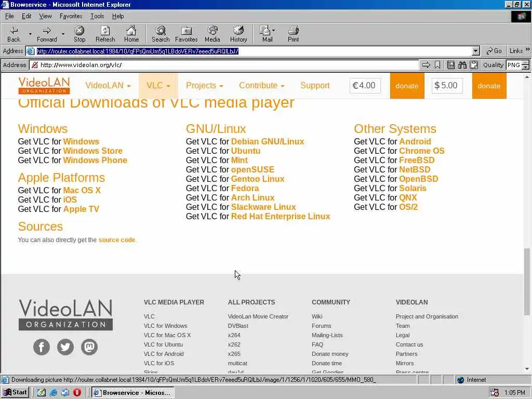The image size is (532, 399).
Task: Click the Support navigation link
Action: [315, 86]
